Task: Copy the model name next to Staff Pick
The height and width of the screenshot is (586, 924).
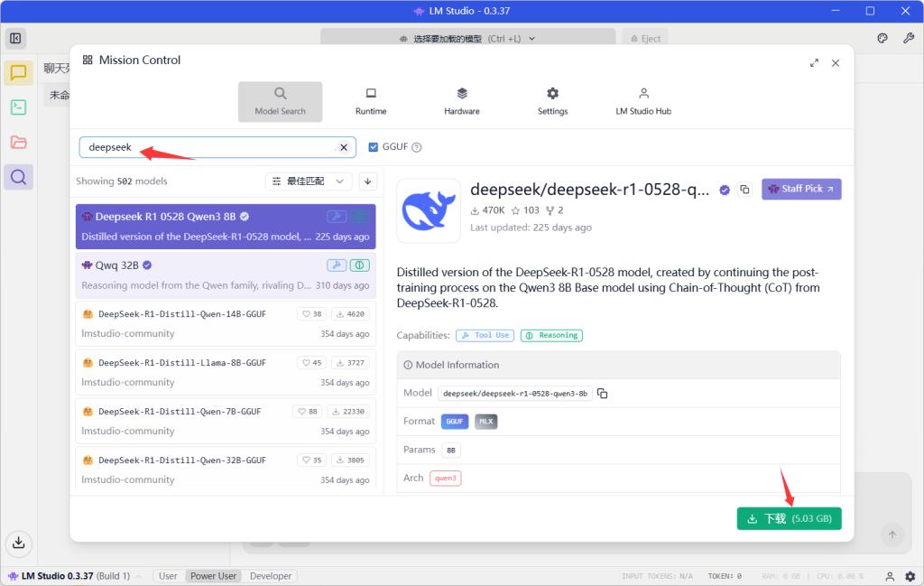Action: coord(744,189)
